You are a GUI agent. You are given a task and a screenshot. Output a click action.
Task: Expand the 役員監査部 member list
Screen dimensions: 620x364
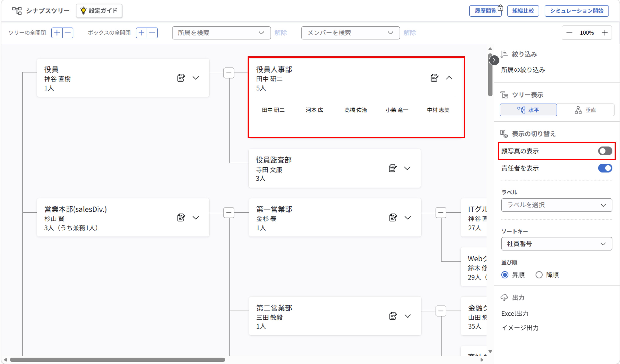[407, 169]
